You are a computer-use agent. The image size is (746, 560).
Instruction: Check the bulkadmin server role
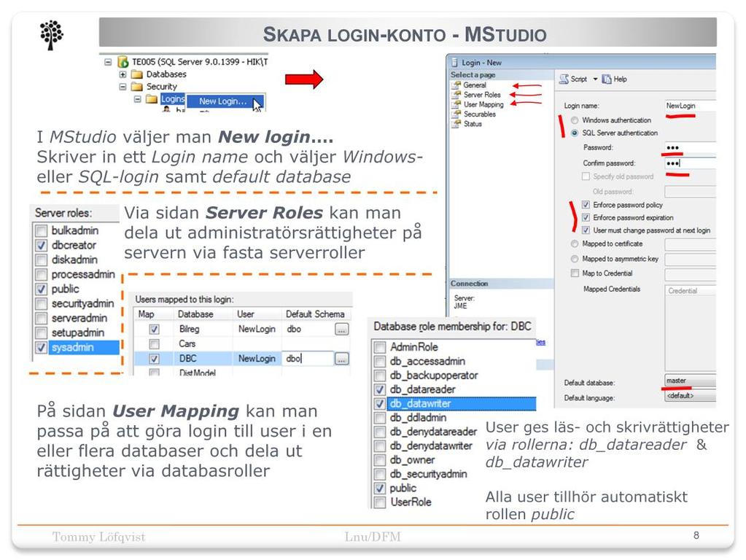click(x=42, y=230)
